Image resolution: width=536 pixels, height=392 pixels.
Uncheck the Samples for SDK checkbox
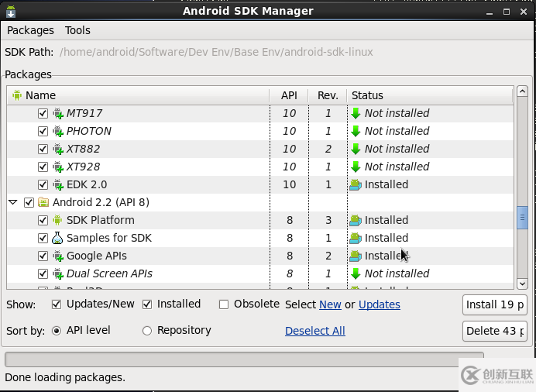click(x=43, y=238)
